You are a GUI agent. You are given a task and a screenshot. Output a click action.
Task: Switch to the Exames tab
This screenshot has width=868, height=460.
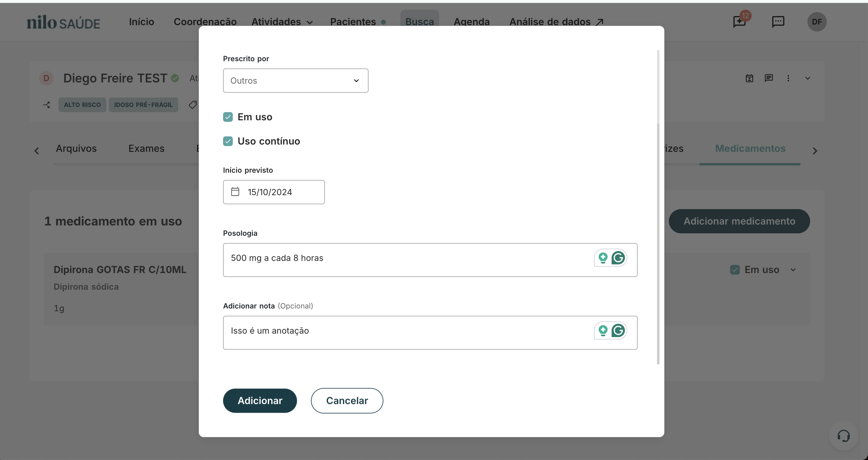[146, 148]
